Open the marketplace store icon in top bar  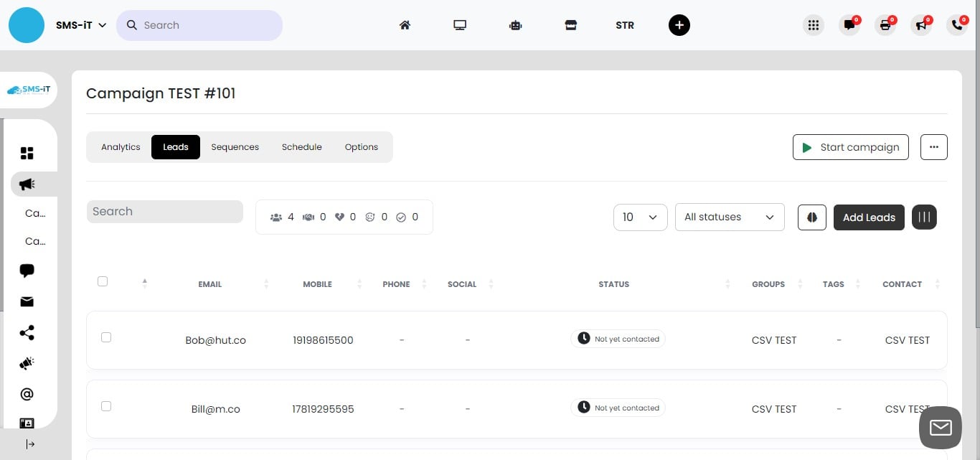click(570, 24)
